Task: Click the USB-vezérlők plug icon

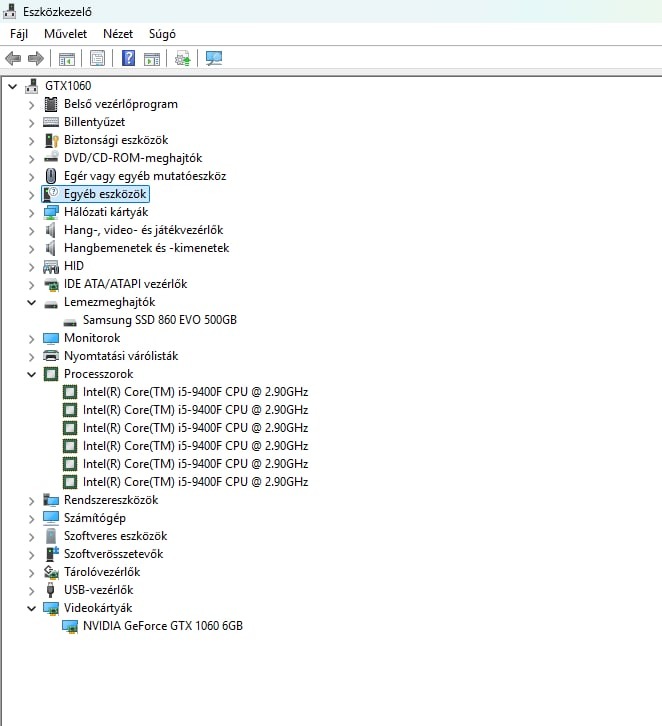Action: (x=51, y=590)
